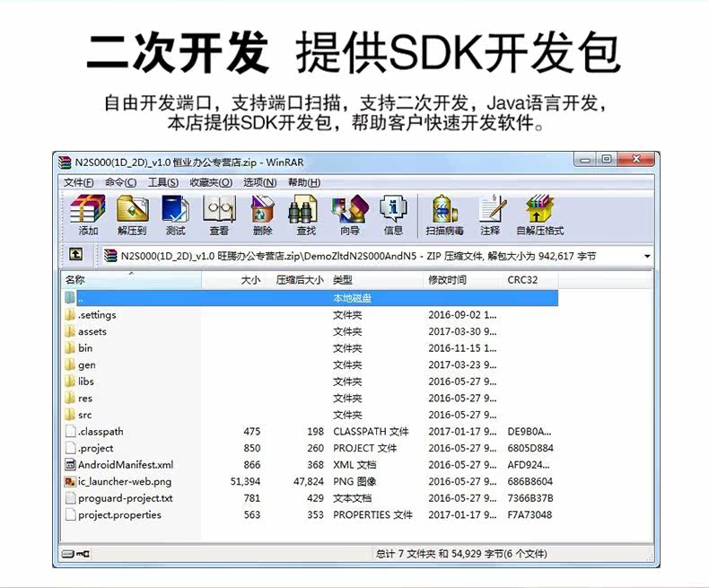Open the 工具(S) menu
The image size is (709, 588).
click(x=163, y=183)
